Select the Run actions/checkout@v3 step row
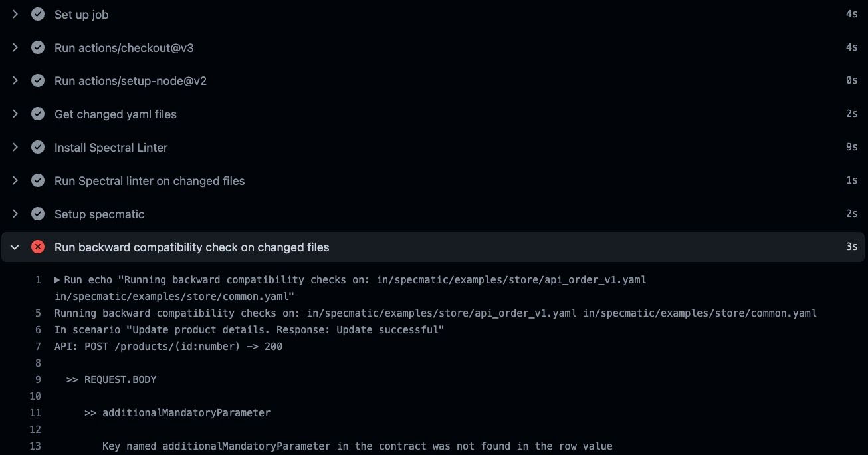This screenshot has height=455, width=868. 124,47
